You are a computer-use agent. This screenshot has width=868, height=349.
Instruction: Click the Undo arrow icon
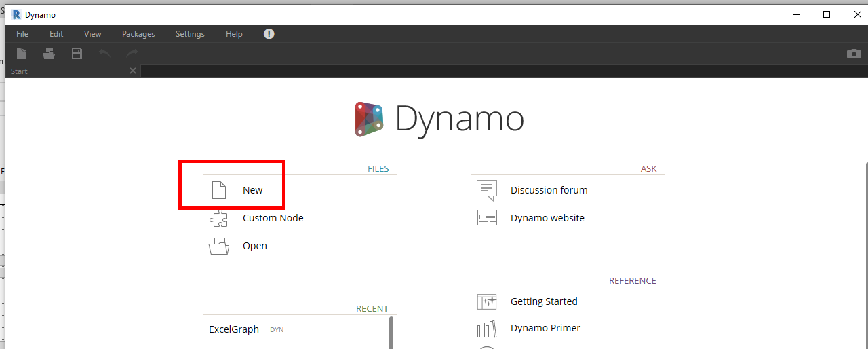point(104,54)
